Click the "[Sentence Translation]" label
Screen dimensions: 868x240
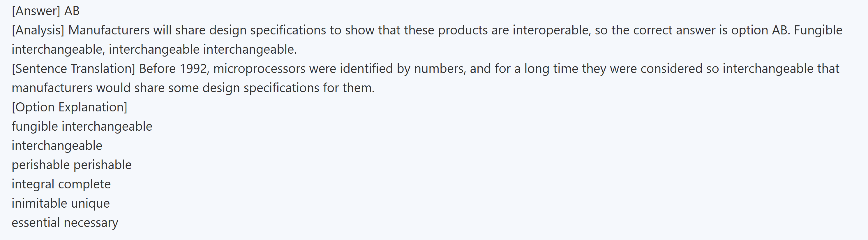tap(73, 69)
